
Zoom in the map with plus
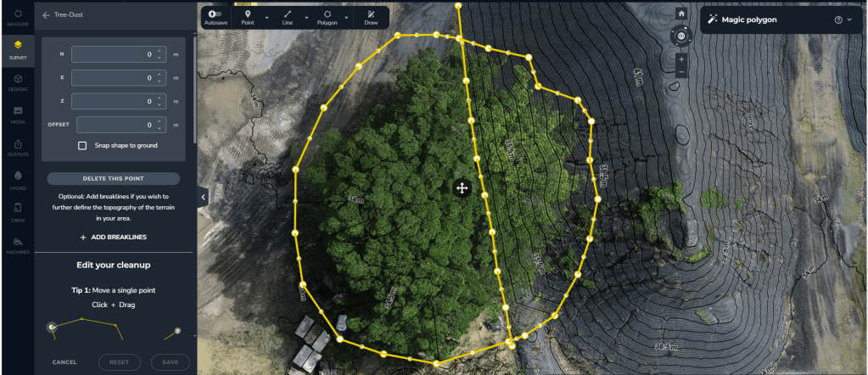tap(681, 59)
